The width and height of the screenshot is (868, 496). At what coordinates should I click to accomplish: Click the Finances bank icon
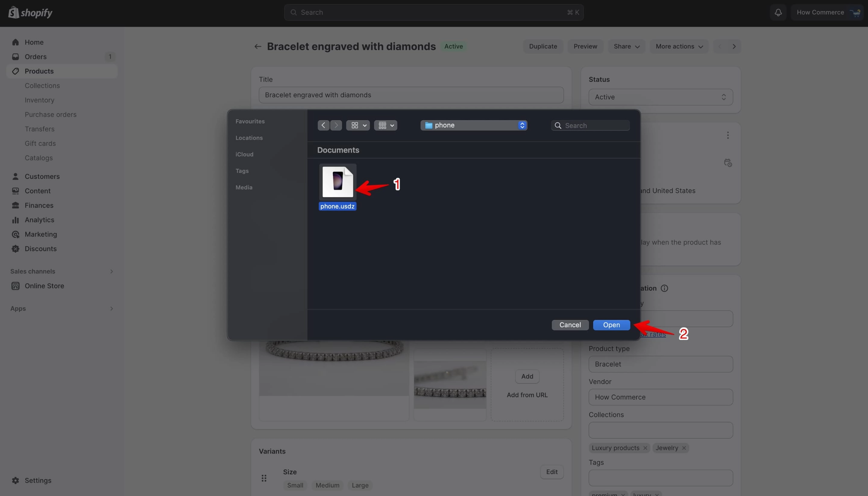[x=15, y=205]
